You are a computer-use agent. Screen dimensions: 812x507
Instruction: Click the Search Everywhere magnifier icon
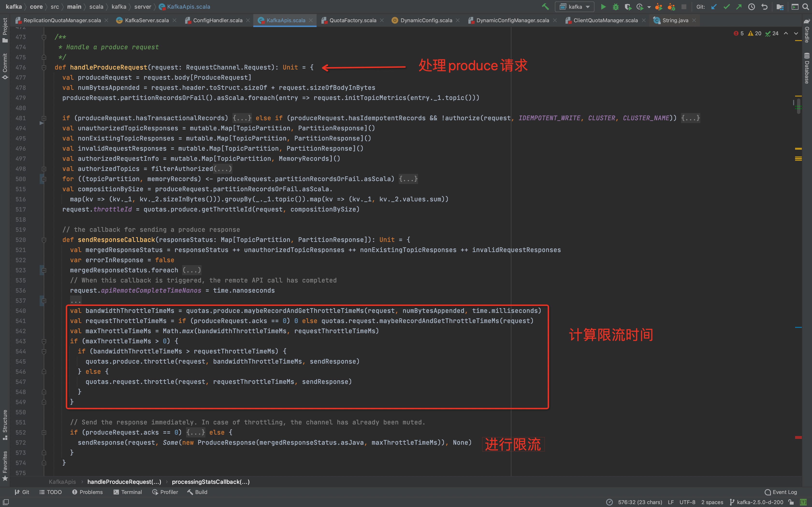coord(806,7)
